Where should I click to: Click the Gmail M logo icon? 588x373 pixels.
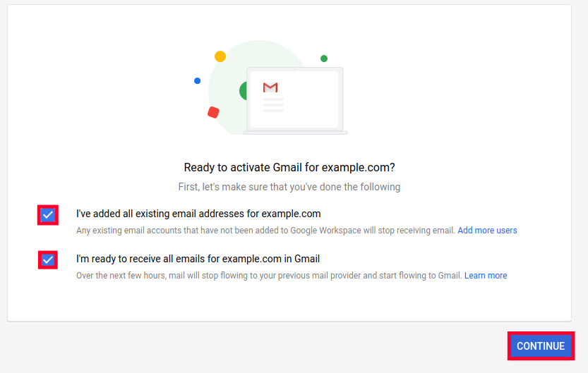pos(270,87)
